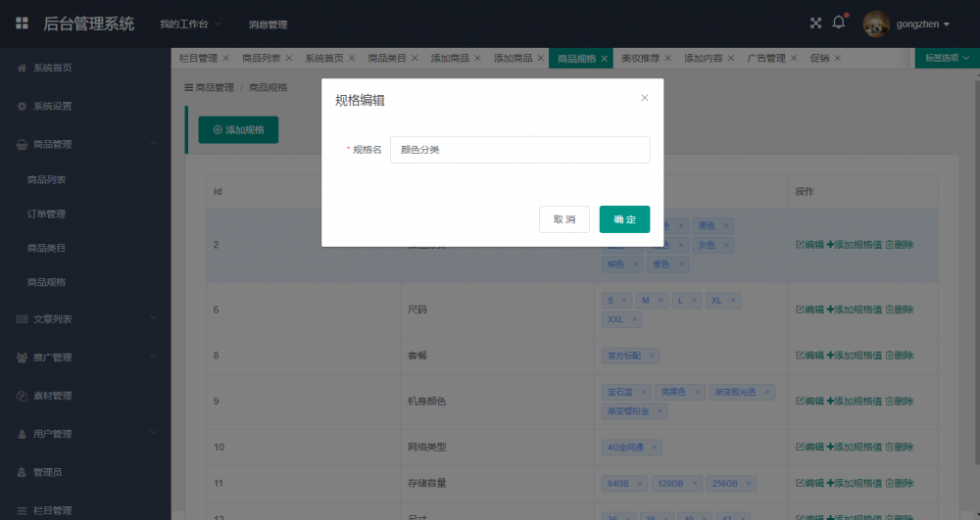Click the 添加规格 button
980x520 pixels.
point(238,130)
